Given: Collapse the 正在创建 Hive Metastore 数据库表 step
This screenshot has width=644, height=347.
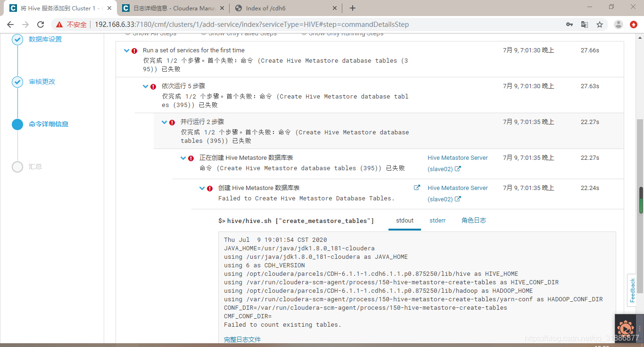Looking at the screenshot, I should [184, 157].
